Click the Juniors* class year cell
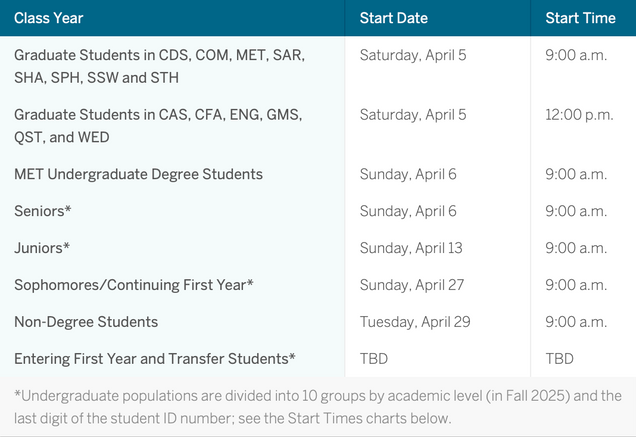636x437 pixels. point(41,248)
